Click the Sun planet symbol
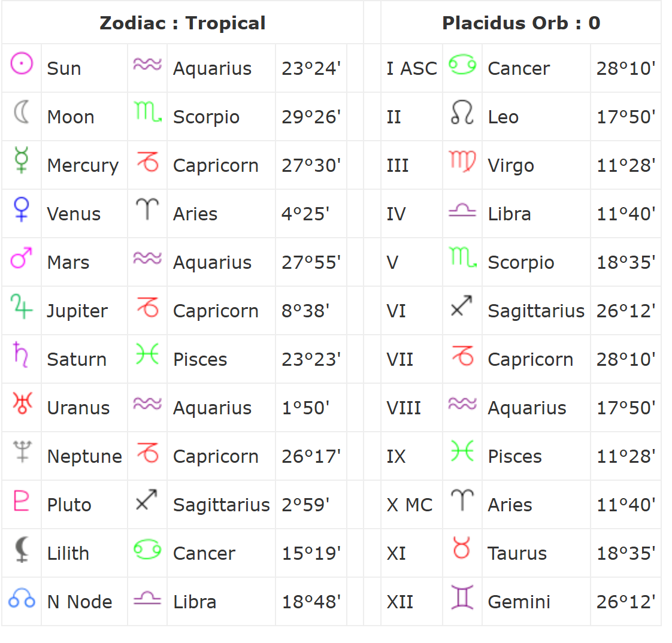The image size is (672, 643). 22,63
